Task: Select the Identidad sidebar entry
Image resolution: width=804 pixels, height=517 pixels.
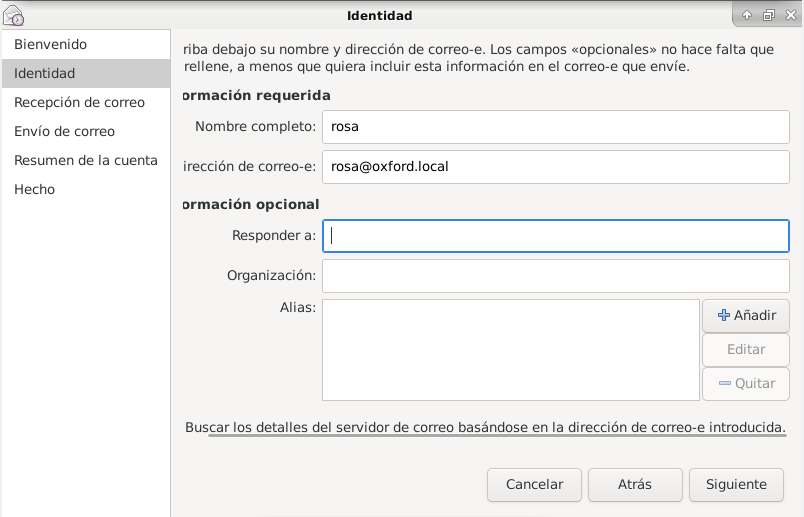Action: [44, 73]
